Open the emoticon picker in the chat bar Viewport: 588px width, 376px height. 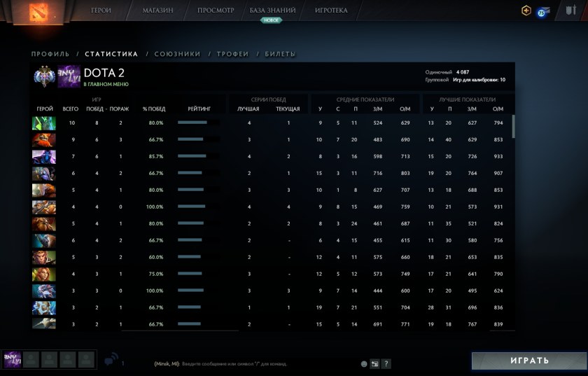coord(364,363)
